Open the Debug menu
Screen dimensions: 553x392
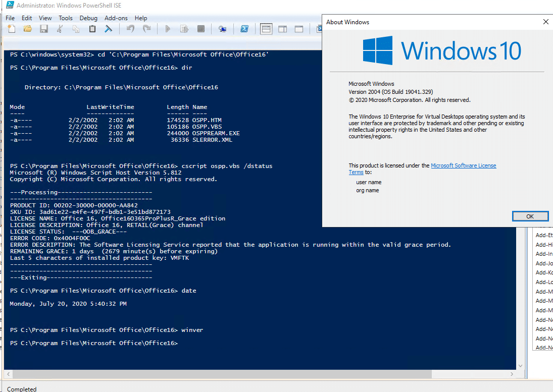pyautogui.click(x=88, y=18)
